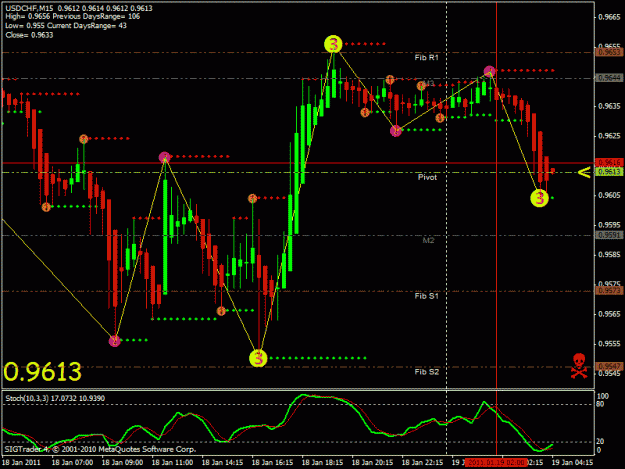Click the 80 level on the stochastic scale
The image size is (625, 469).
coord(600,404)
